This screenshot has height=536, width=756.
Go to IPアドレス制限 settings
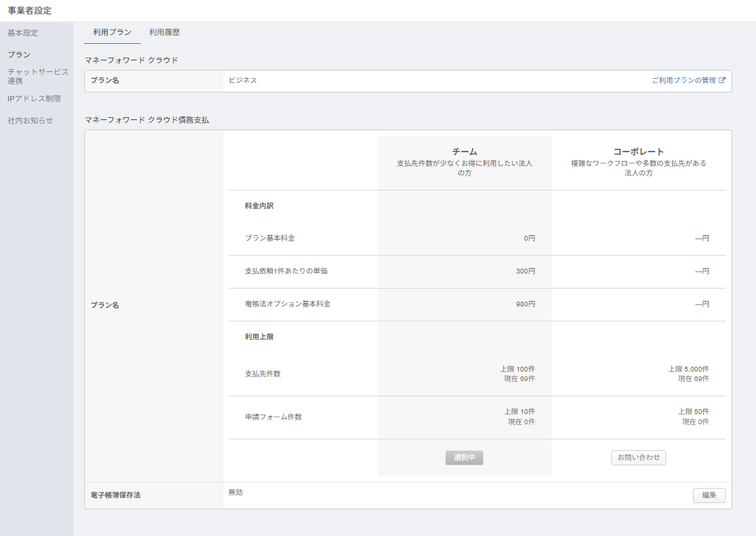[34, 98]
